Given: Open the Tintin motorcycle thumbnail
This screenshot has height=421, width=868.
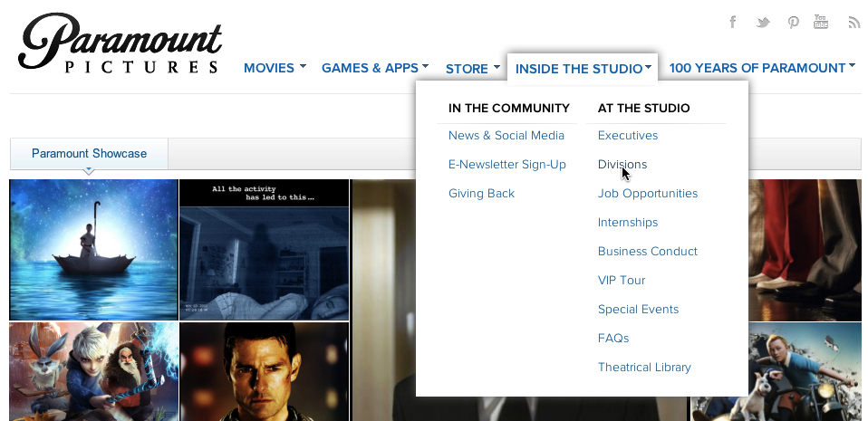Looking at the screenshot, I should pyautogui.click(x=805, y=372).
